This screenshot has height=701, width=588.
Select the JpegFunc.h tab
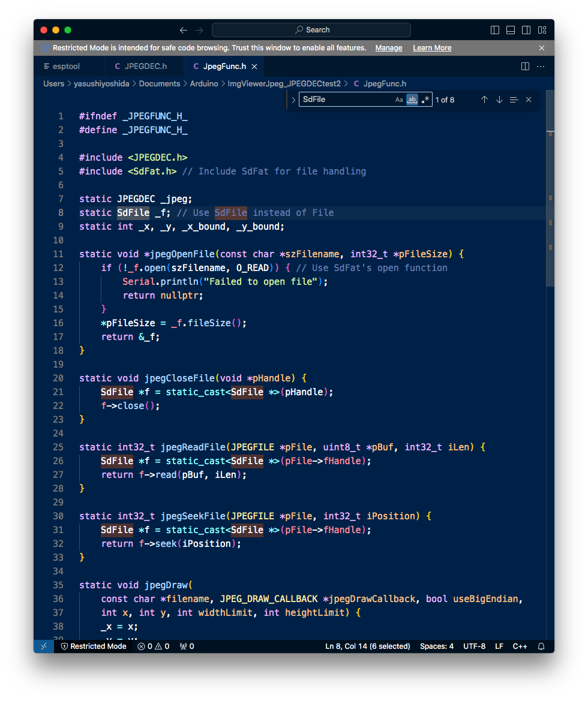tap(224, 66)
